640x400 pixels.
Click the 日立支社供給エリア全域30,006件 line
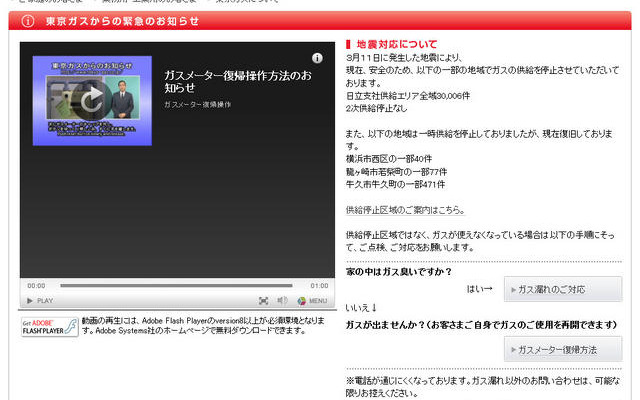(408, 96)
